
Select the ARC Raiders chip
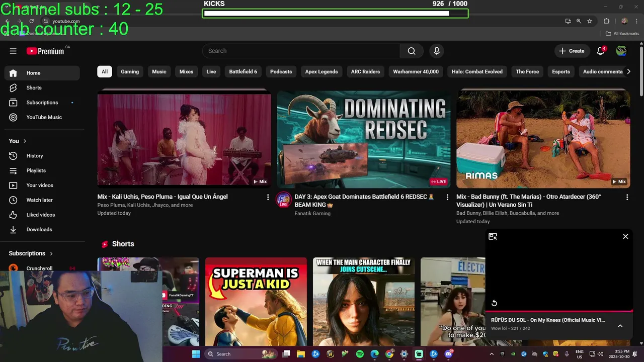pyautogui.click(x=365, y=71)
